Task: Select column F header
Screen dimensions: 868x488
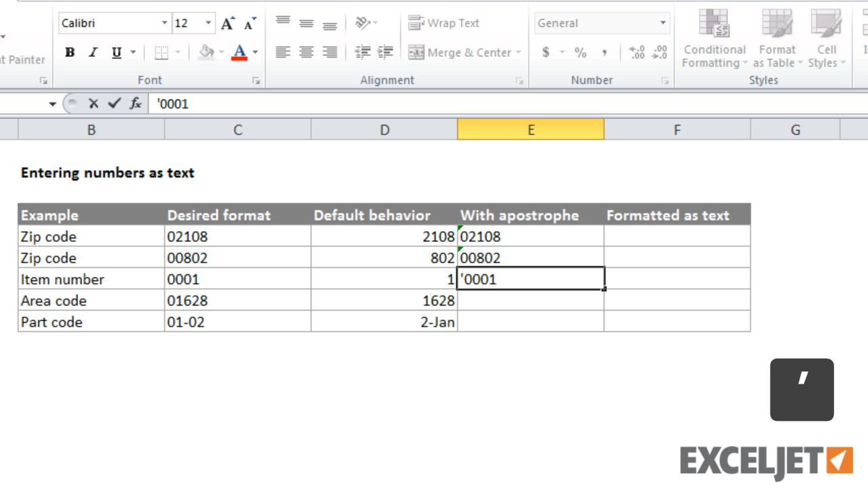Action: tap(677, 129)
